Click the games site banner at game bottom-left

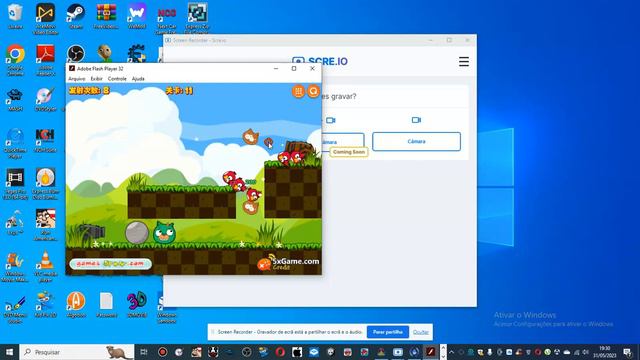pyautogui.click(x=111, y=264)
